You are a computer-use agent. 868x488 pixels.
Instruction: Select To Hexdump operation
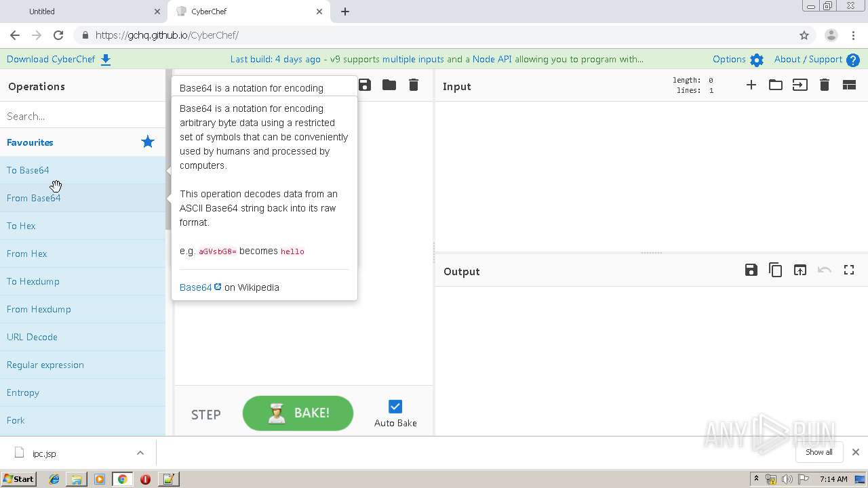(x=82, y=281)
